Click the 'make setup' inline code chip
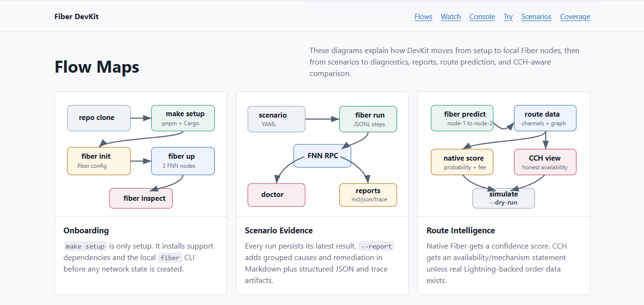Image resolution: width=644 pixels, height=305 pixels. pos(85,246)
